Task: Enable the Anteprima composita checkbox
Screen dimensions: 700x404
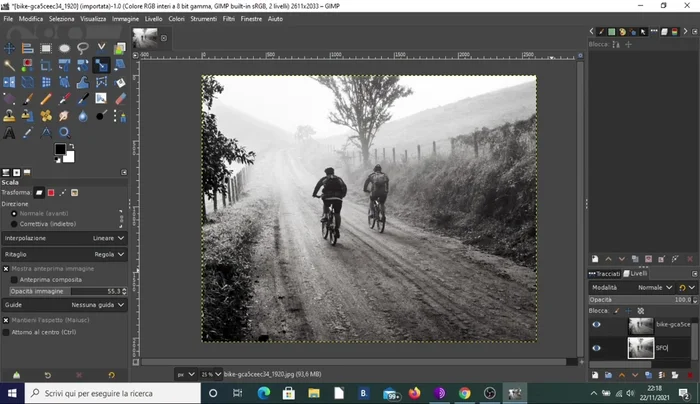Action: (13, 279)
